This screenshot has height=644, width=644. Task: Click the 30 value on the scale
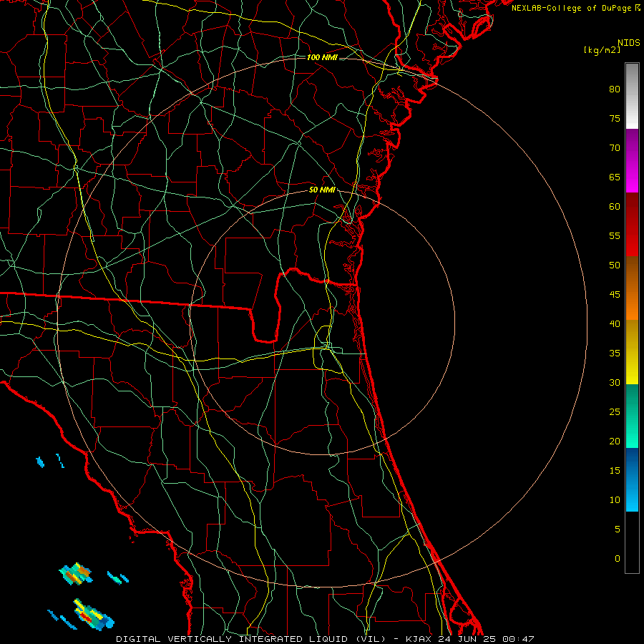(x=615, y=382)
